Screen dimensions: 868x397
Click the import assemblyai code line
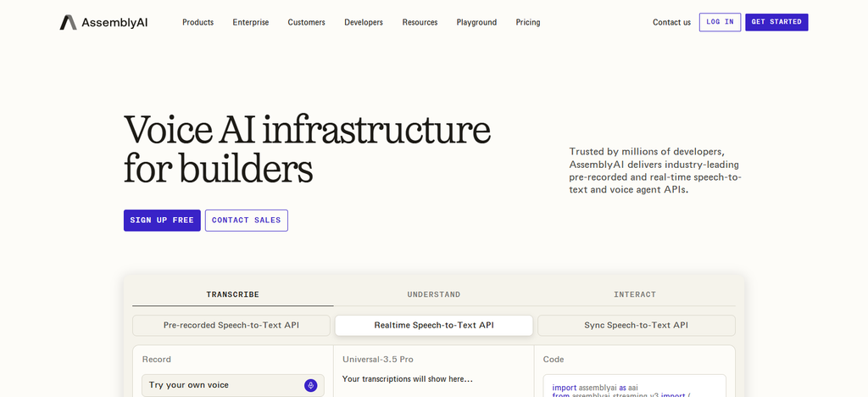pos(595,388)
